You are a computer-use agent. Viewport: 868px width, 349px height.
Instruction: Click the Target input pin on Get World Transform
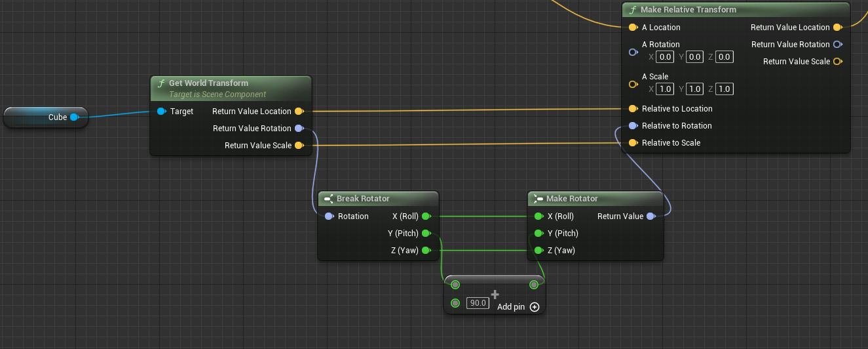162,112
